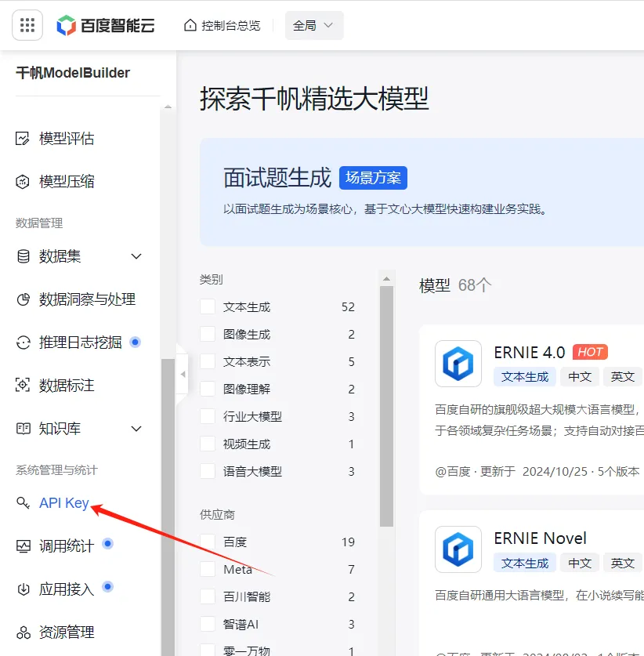644x656 pixels.
Task: Check the 百度 supplier checkbox
Action: coord(208,542)
